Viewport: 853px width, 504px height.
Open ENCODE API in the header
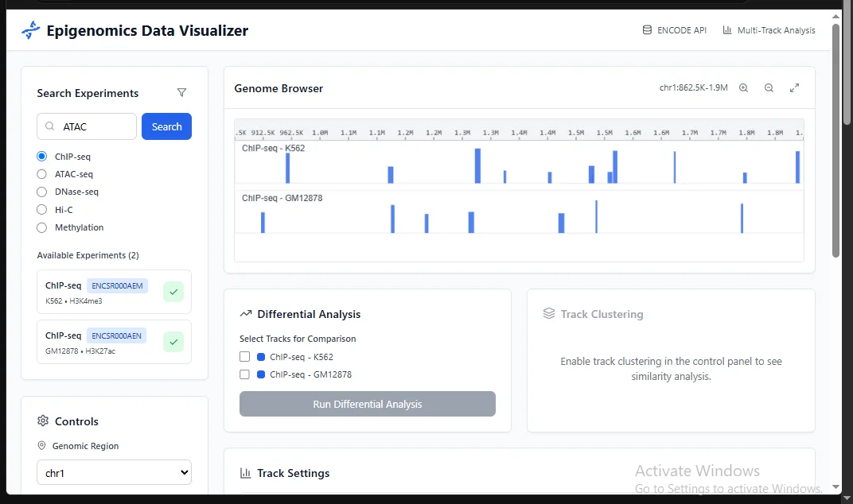coord(674,30)
